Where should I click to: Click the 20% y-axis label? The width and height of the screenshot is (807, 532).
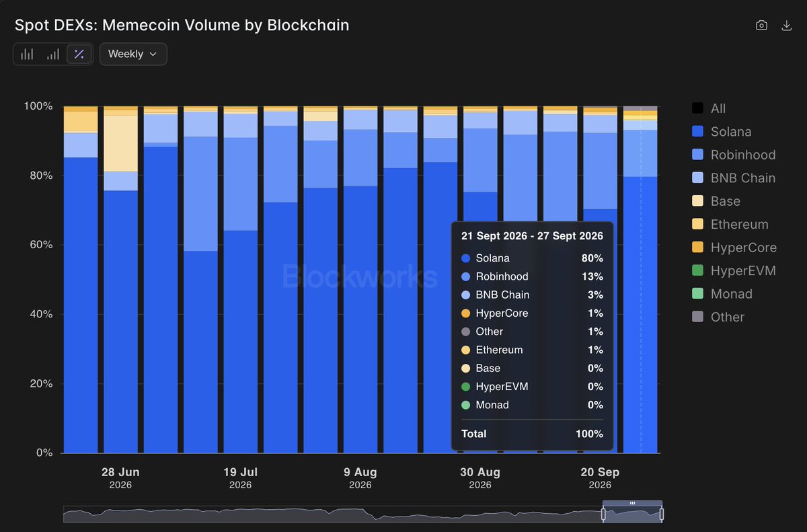click(40, 383)
